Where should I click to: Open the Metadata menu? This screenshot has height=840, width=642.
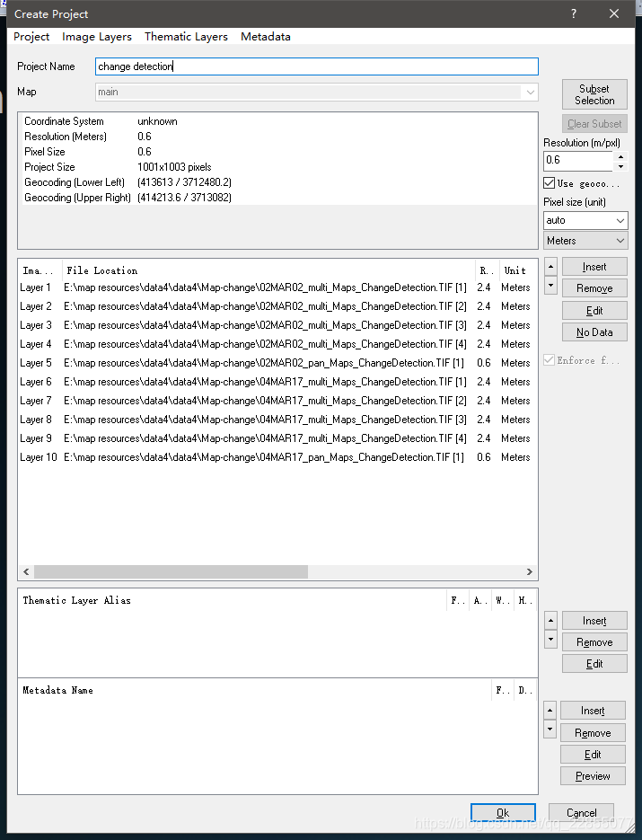(266, 37)
